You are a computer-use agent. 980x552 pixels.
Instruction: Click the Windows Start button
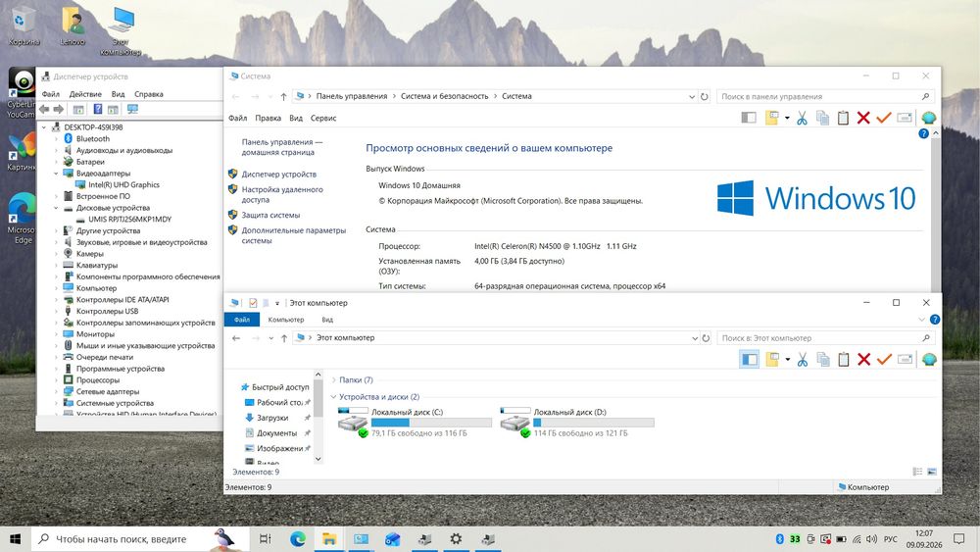click(15, 539)
